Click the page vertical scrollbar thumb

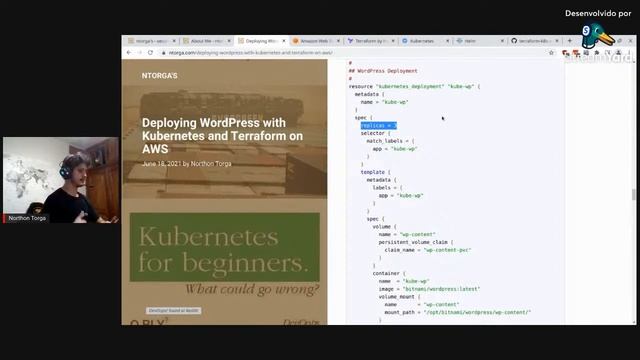coord(633,194)
